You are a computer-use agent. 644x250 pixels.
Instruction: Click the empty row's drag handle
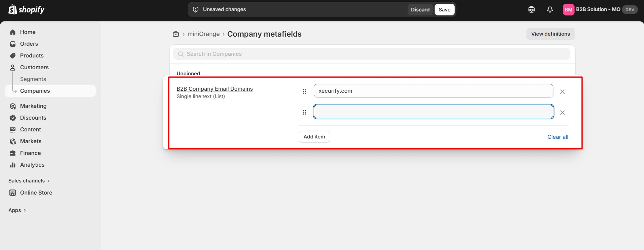point(304,112)
